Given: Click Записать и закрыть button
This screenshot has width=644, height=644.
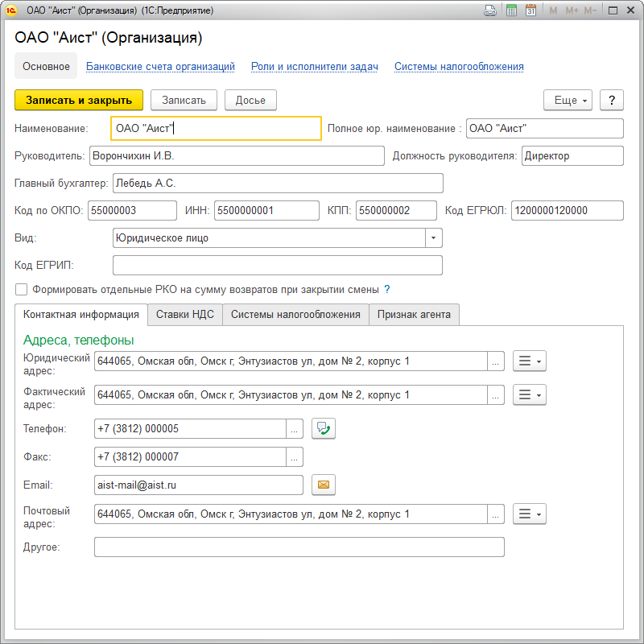Looking at the screenshot, I should pyautogui.click(x=79, y=100).
